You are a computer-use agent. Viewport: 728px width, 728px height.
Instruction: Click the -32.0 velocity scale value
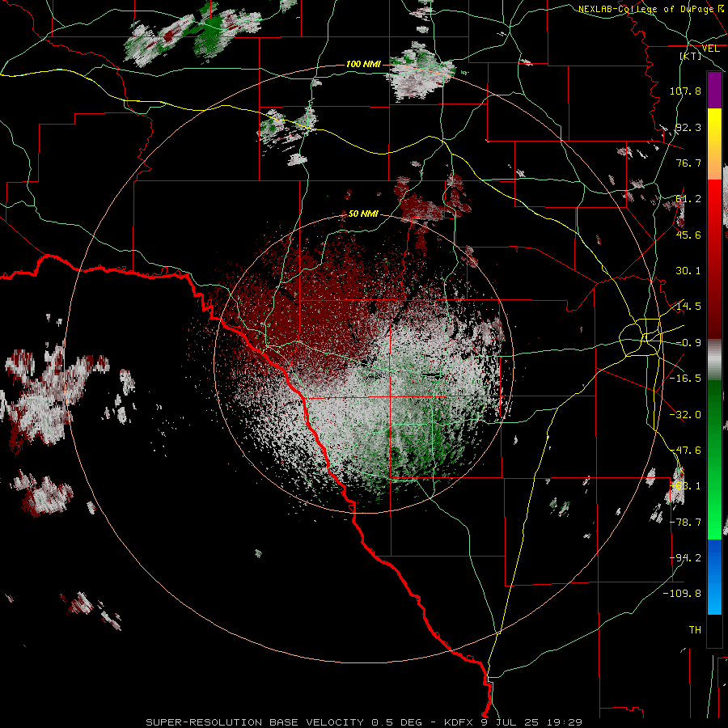tap(685, 415)
